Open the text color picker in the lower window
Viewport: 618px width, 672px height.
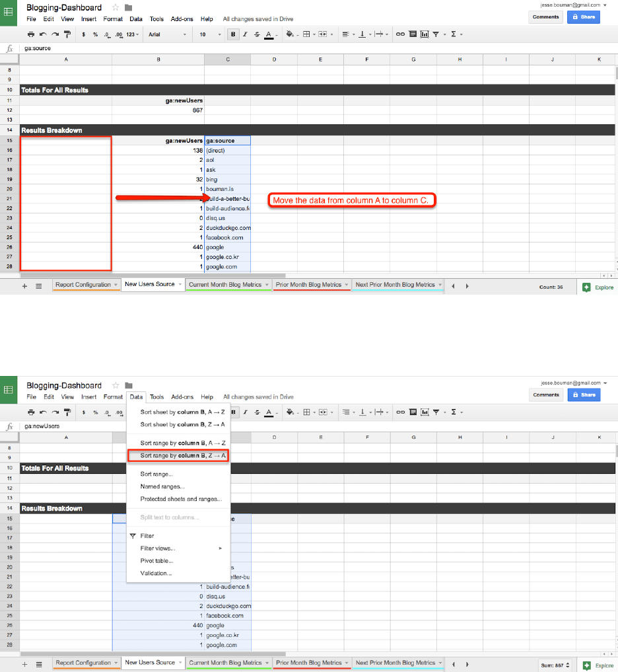tap(269, 412)
